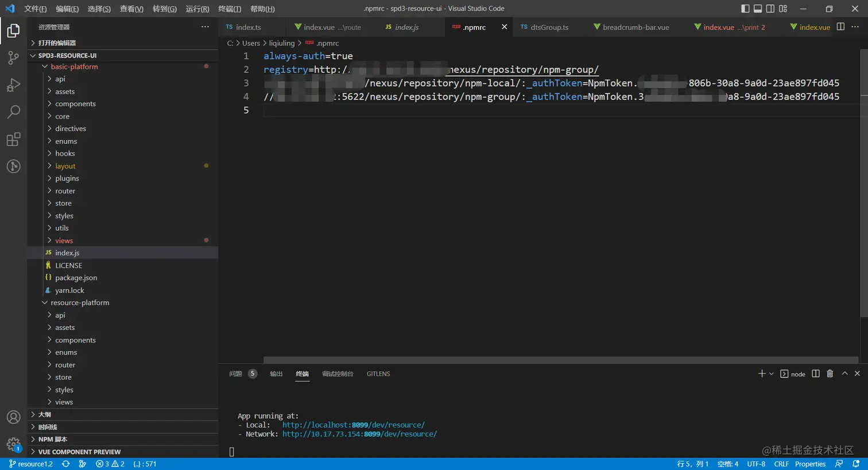Click the editor vertical scrollbar
Viewport: 868px width, 470px height.
click(x=864, y=182)
